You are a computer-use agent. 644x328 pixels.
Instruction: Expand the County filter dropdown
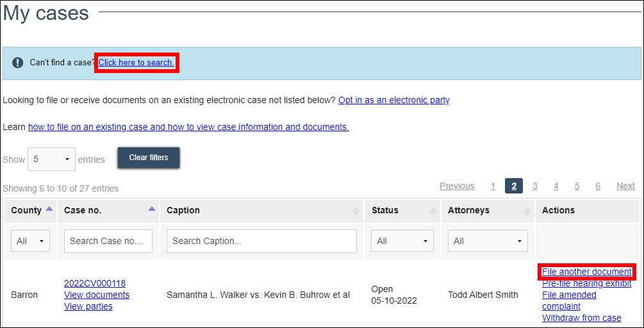coord(31,242)
